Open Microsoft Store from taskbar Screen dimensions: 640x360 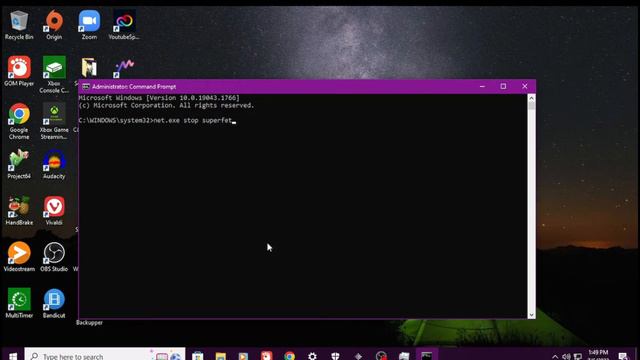pos(198,356)
